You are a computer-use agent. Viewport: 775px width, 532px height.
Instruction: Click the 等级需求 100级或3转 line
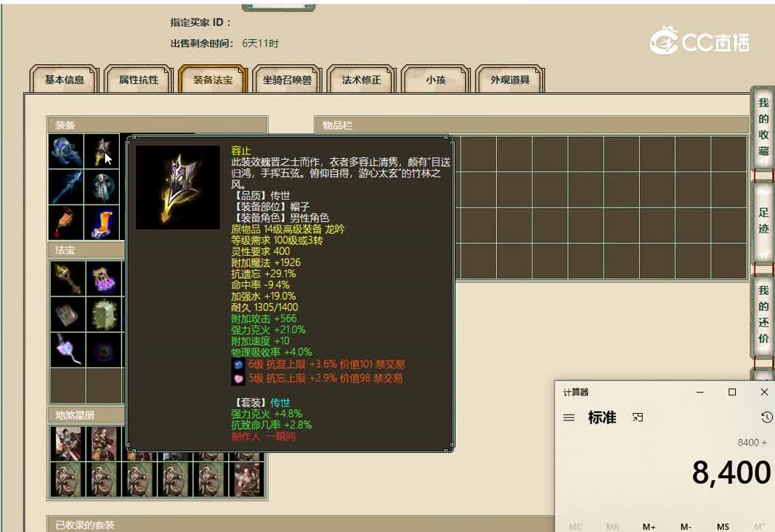coord(277,240)
